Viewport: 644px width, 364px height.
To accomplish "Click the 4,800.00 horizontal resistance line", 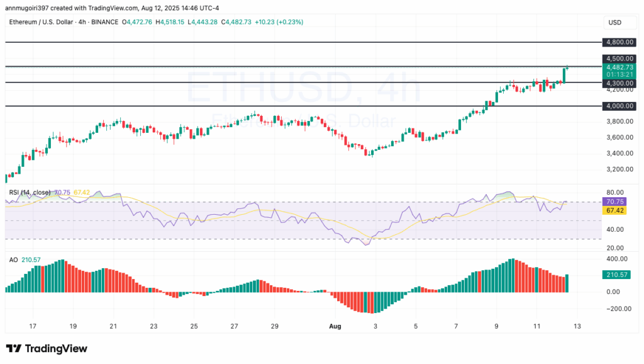I will tap(304, 42).
